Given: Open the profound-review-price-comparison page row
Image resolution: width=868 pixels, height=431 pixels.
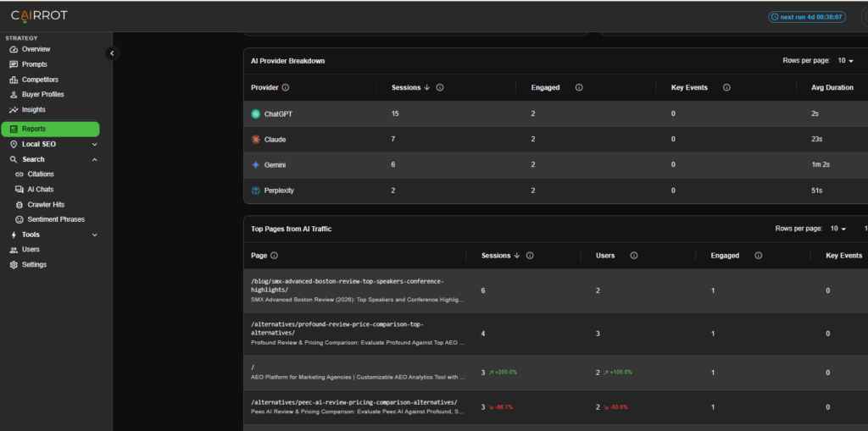Looking at the screenshot, I should click(556, 334).
